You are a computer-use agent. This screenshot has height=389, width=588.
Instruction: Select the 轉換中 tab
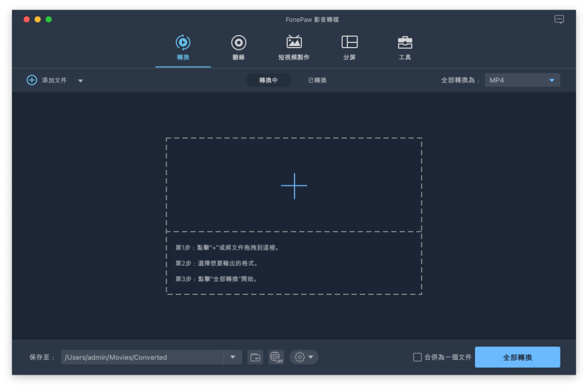tap(269, 80)
